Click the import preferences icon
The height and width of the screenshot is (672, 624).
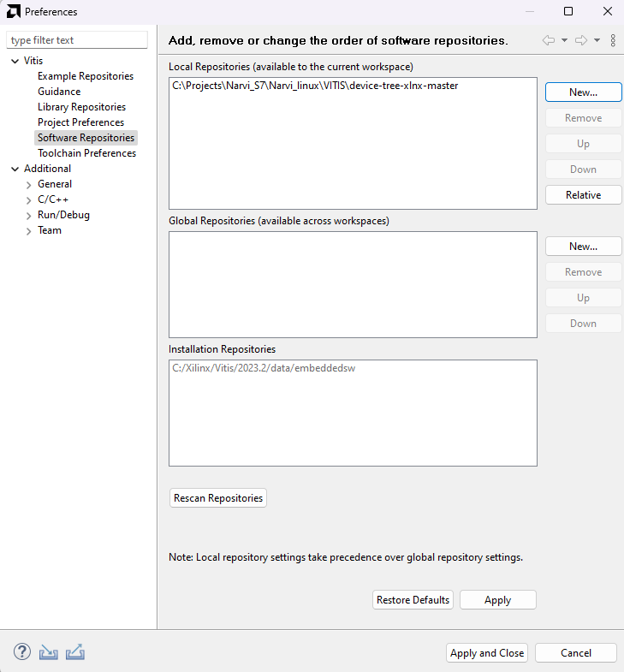pos(49,652)
